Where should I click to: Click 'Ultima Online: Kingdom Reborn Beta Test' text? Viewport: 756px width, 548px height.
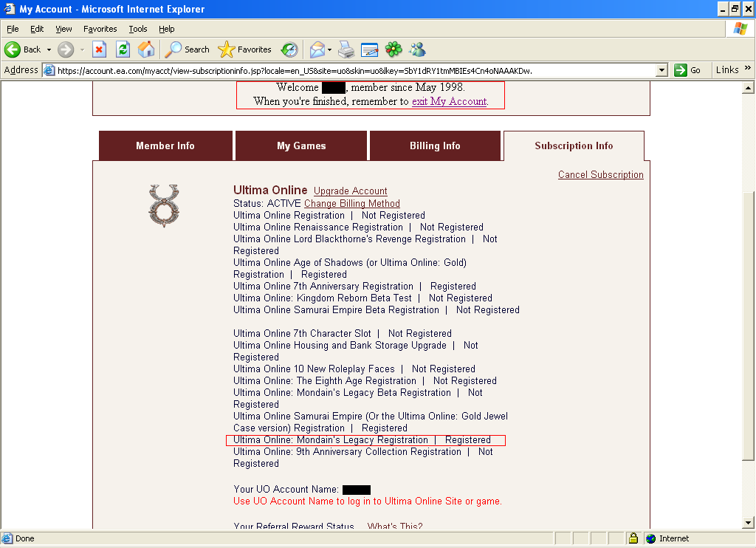point(323,298)
